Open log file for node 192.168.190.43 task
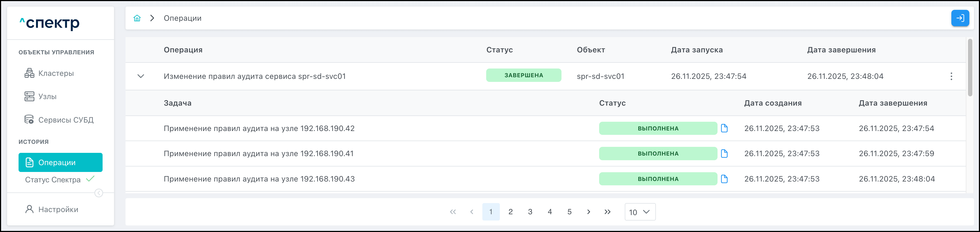 724,179
